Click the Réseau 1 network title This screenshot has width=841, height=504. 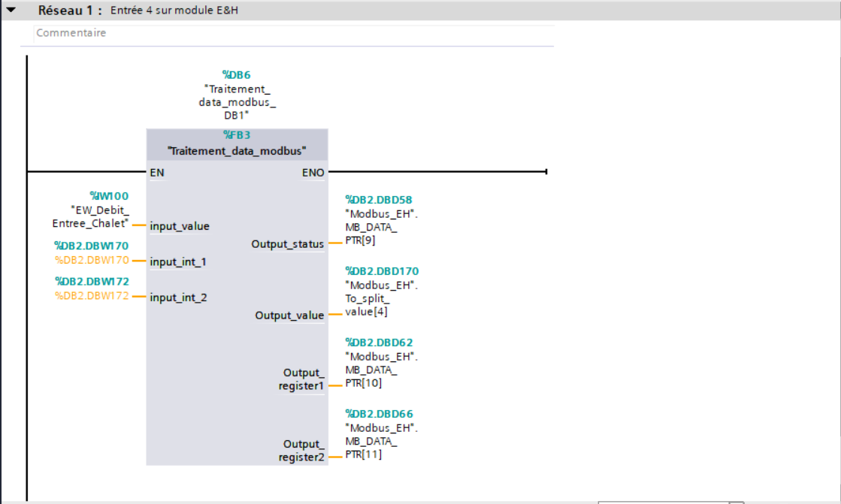[x=70, y=11]
